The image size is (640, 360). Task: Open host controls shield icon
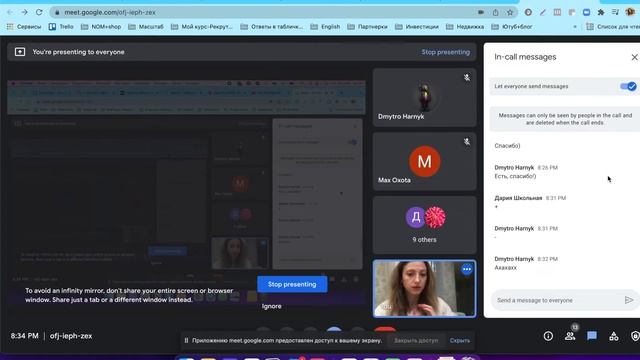pos(635,336)
